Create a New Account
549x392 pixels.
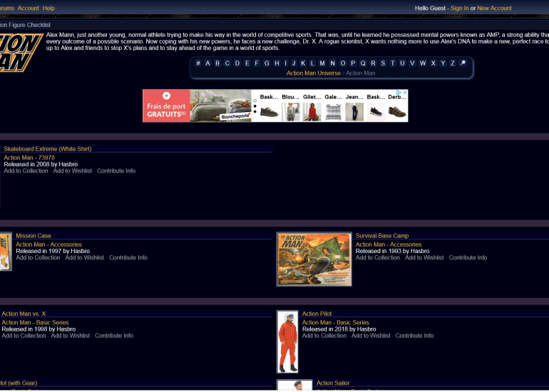point(494,8)
